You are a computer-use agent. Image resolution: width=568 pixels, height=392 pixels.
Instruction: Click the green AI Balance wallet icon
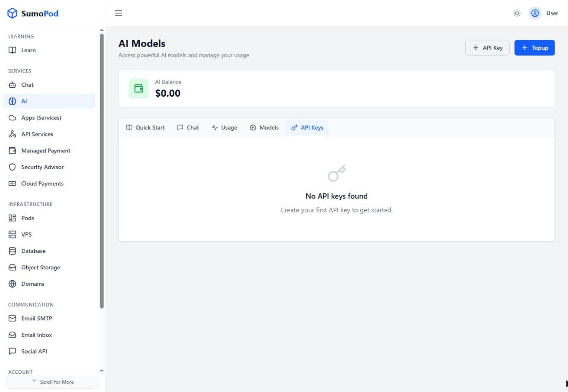click(x=139, y=89)
